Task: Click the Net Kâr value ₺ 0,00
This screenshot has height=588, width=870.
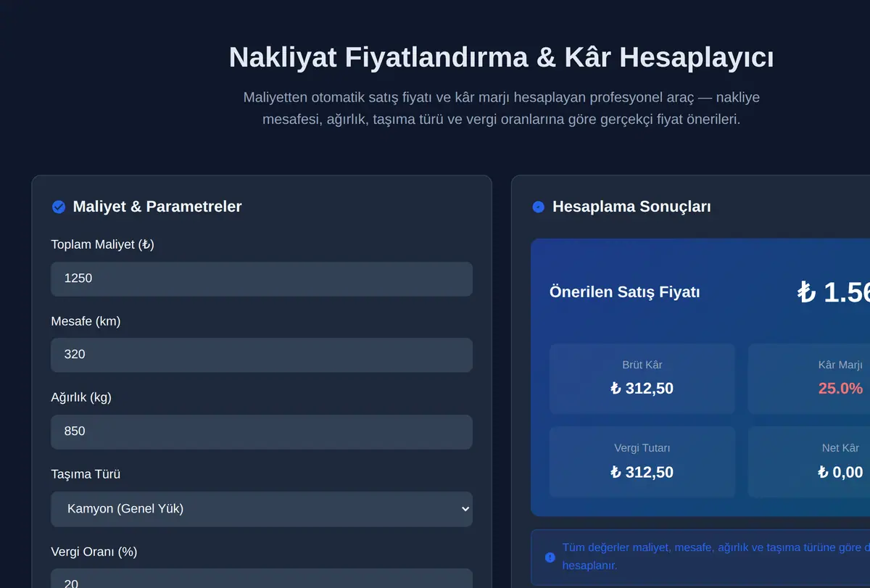Action: [x=840, y=473]
